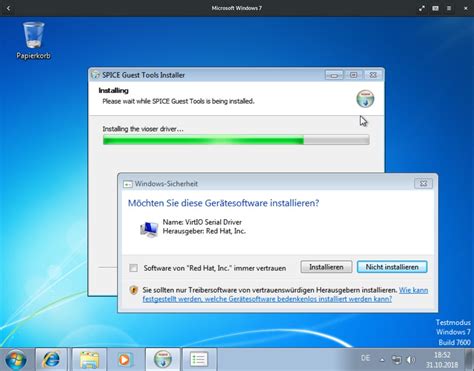Click 'Installing the vioser driver...' status text

click(x=143, y=129)
